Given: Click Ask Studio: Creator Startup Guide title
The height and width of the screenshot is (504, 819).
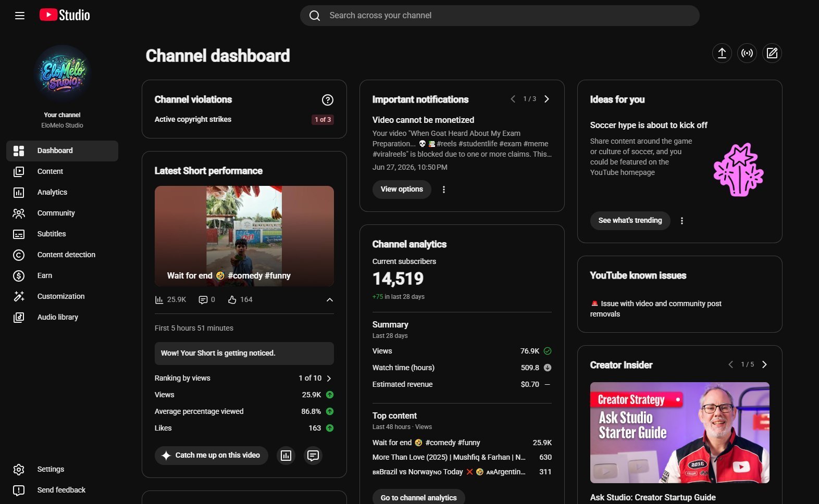Looking at the screenshot, I should click(x=653, y=497).
